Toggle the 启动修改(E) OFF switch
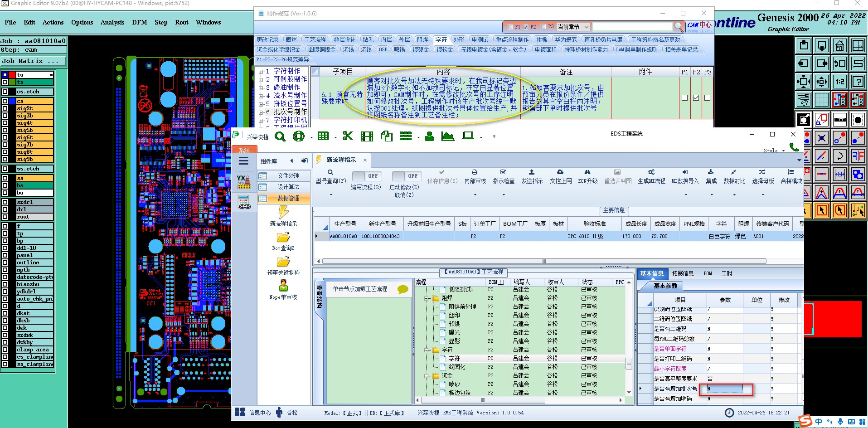Screen dimensions: 868x428 tap(406, 176)
